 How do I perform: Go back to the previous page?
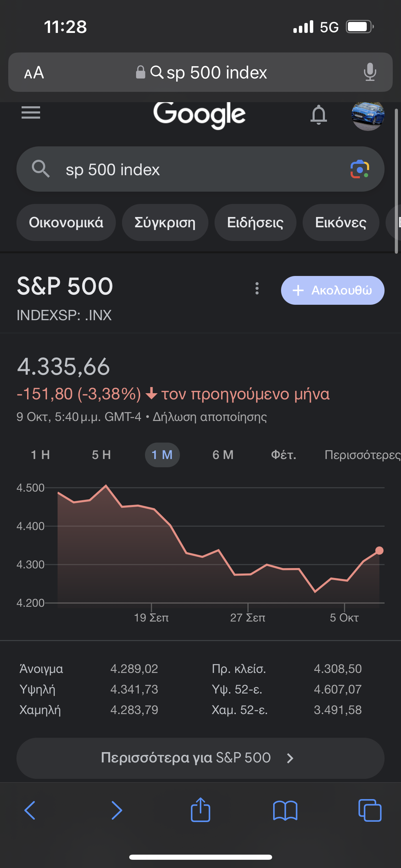pyautogui.click(x=30, y=810)
